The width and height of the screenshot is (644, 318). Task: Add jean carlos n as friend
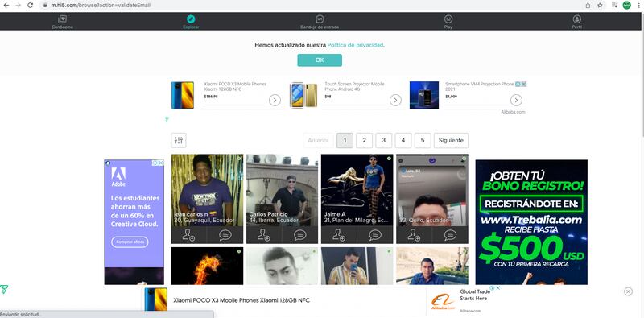click(x=189, y=234)
